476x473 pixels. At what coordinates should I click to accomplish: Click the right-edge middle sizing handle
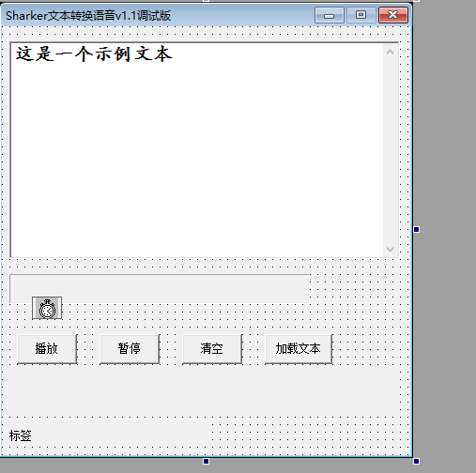point(416,230)
